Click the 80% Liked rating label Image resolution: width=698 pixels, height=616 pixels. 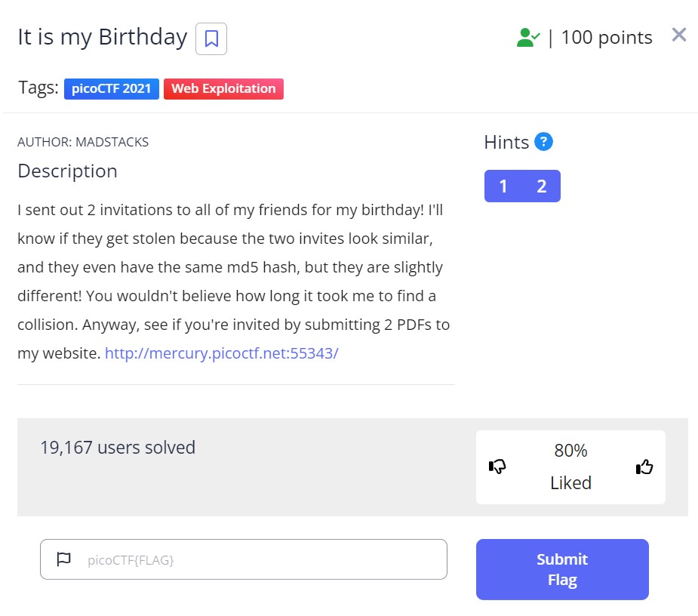point(570,467)
